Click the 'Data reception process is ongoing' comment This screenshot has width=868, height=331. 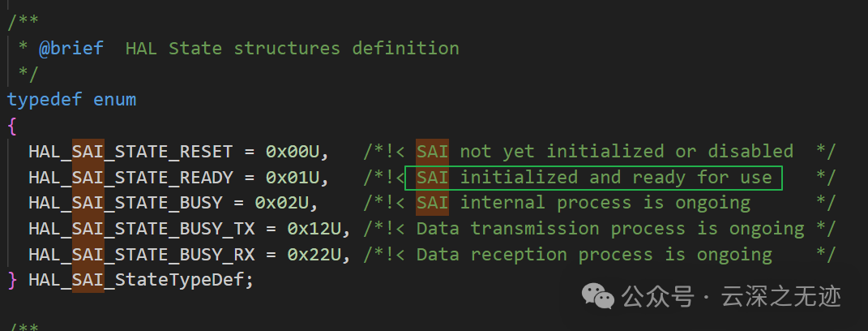pyautogui.click(x=594, y=255)
